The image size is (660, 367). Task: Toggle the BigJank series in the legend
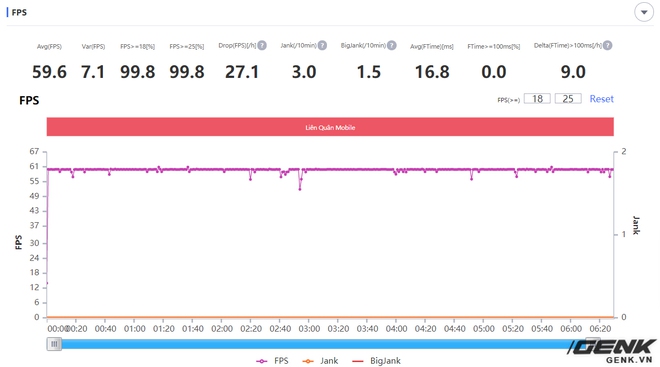[x=376, y=361]
